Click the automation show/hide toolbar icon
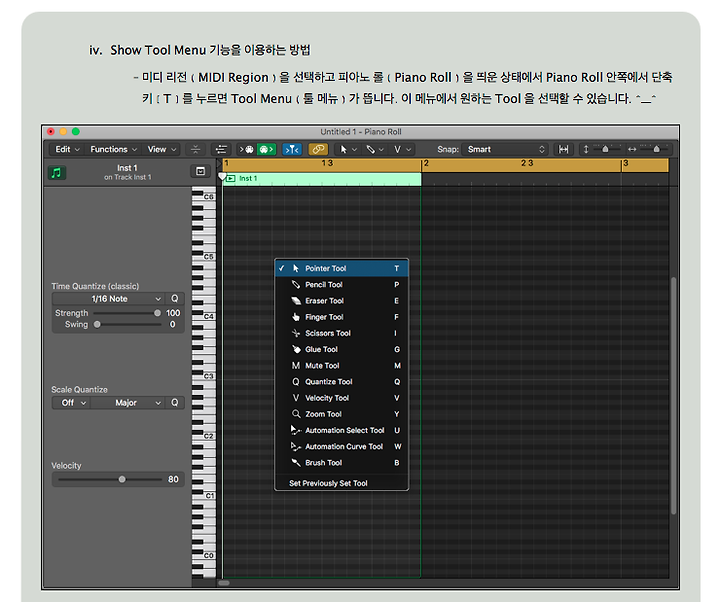This screenshot has width=720, height=602. [x=196, y=149]
